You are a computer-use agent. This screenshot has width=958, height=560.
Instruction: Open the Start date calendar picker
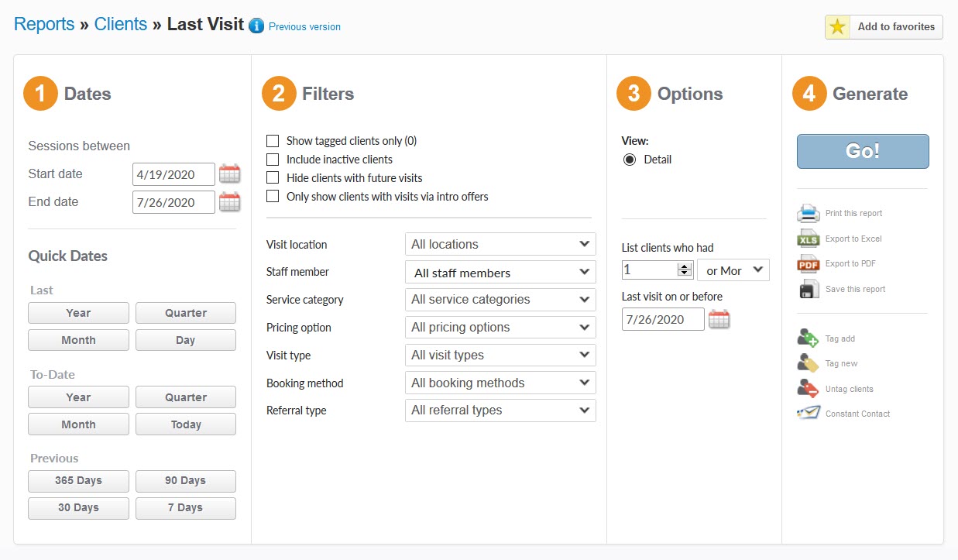(229, 174)
